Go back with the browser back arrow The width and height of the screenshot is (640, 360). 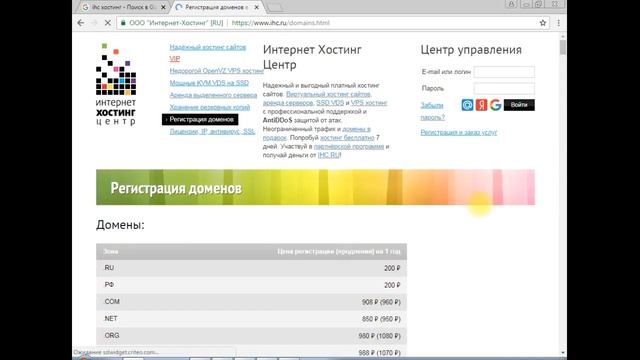click(x=80, y=23)
